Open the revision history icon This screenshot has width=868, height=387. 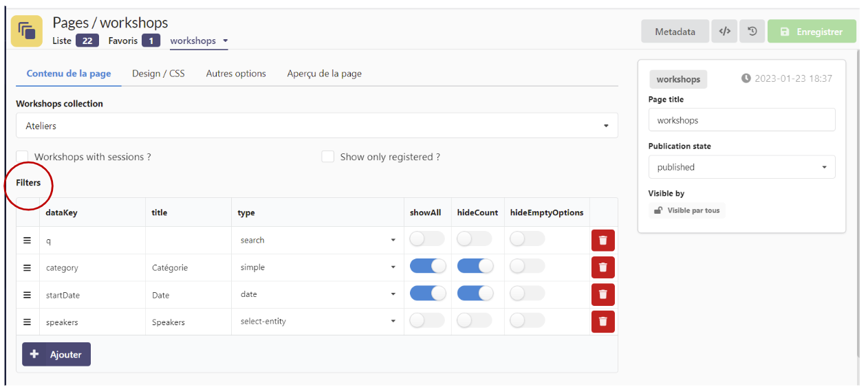[752, 32]
